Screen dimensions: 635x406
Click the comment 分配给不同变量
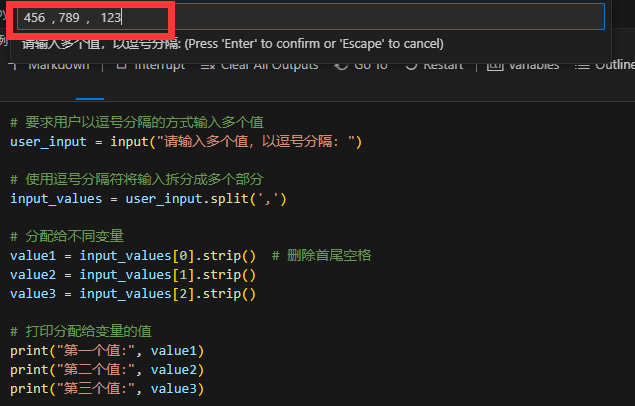pos(67,236)
